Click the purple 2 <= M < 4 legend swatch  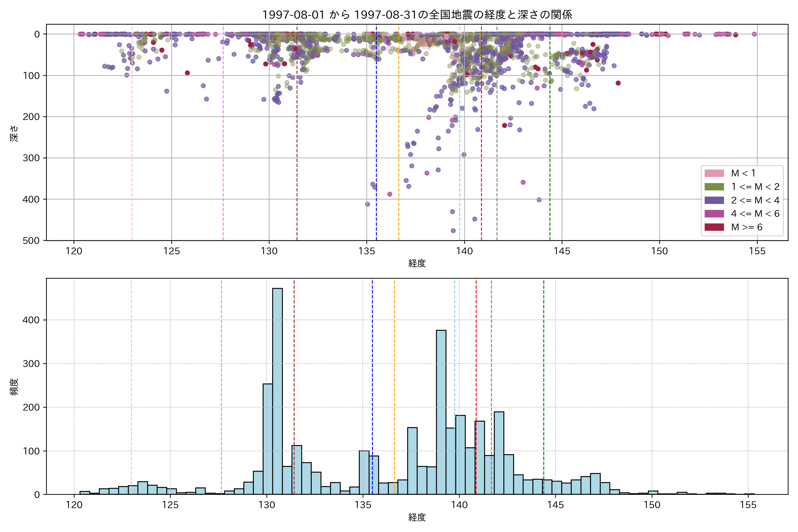[714, 200]
